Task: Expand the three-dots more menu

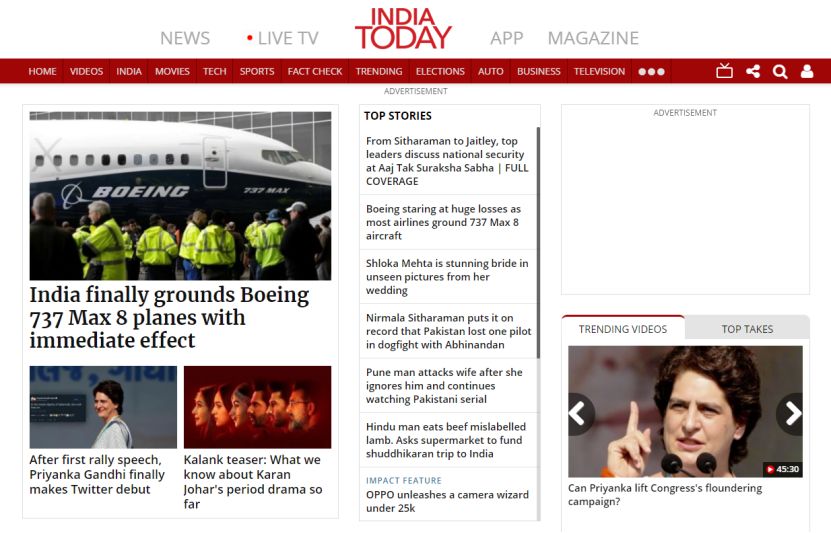Action: pyautogui.click(x=651, y=71)
